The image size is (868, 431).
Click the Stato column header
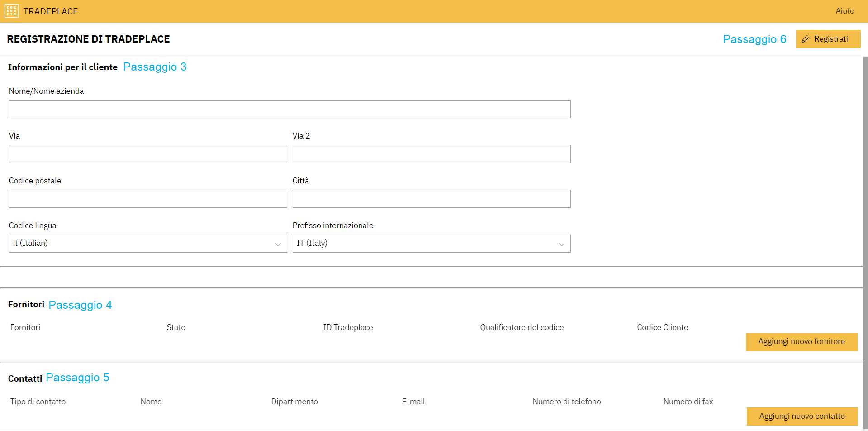[x=176, y=327]
